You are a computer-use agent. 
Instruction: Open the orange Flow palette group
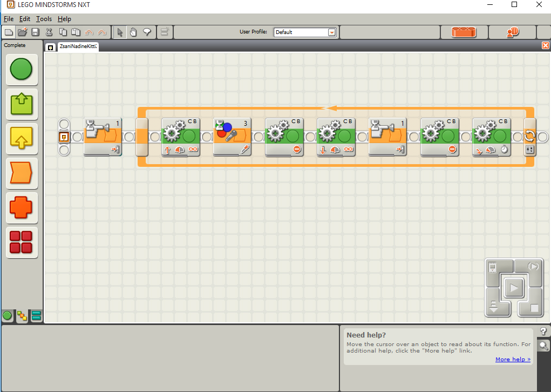pos(22,173)
